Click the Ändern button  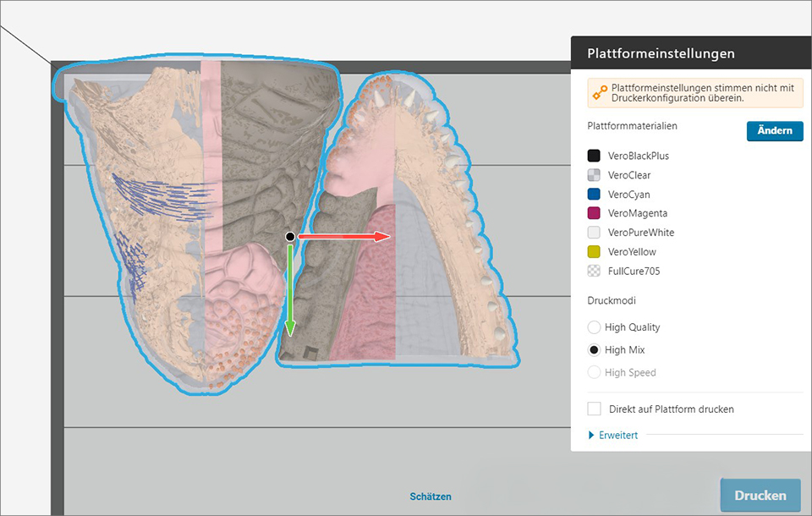point(774,131)
